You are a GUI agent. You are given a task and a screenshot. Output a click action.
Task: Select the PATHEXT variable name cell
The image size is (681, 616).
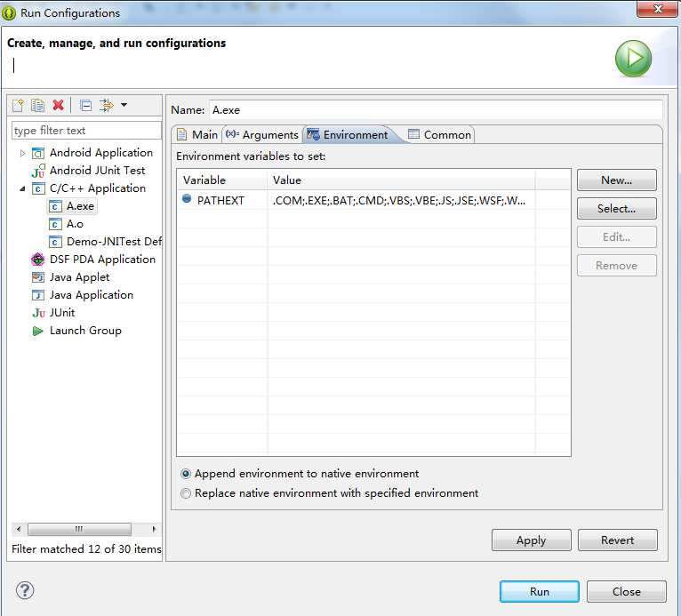click(x=220, y=201)
